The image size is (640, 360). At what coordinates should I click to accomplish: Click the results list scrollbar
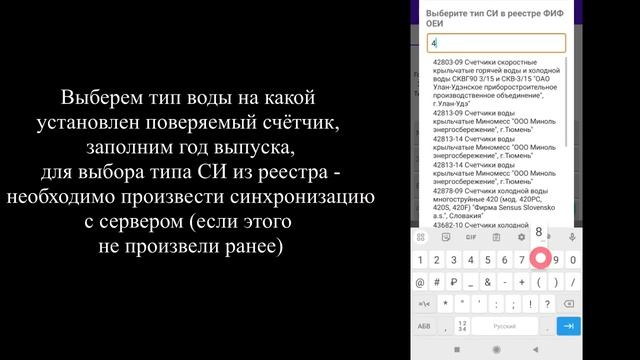pos(566,102)
